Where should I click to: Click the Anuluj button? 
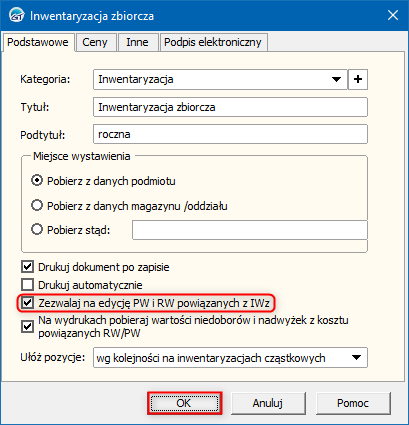pos(268,403)
